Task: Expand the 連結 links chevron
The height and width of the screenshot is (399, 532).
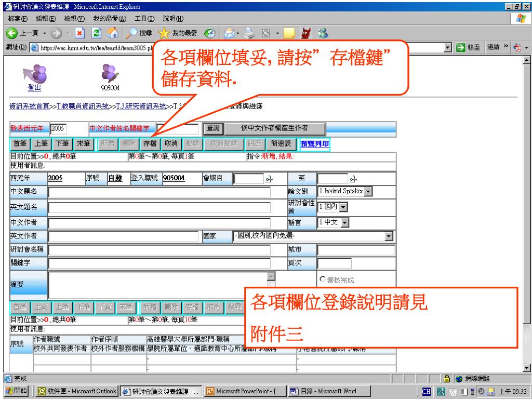Action: [506, 46]
